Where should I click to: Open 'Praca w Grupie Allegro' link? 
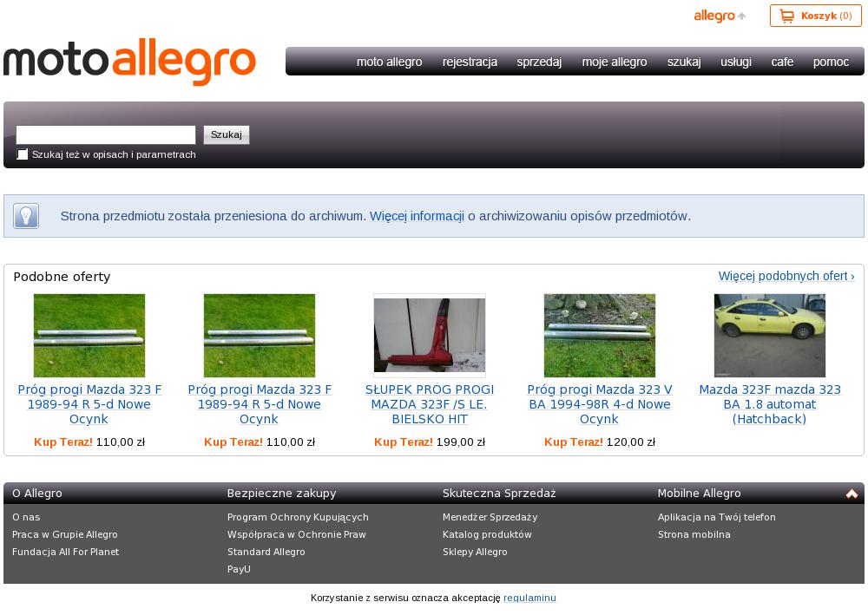click(65, 534)
